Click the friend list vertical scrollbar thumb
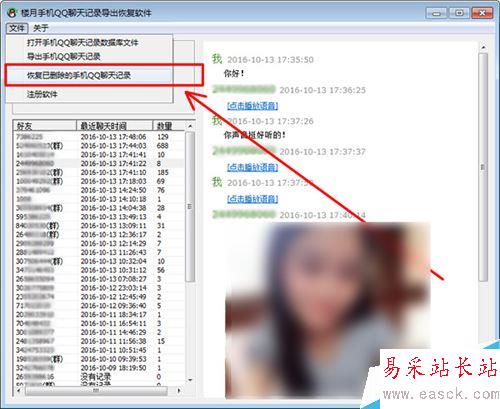Viewport: 500px width, 409px height. coord(190,207)
